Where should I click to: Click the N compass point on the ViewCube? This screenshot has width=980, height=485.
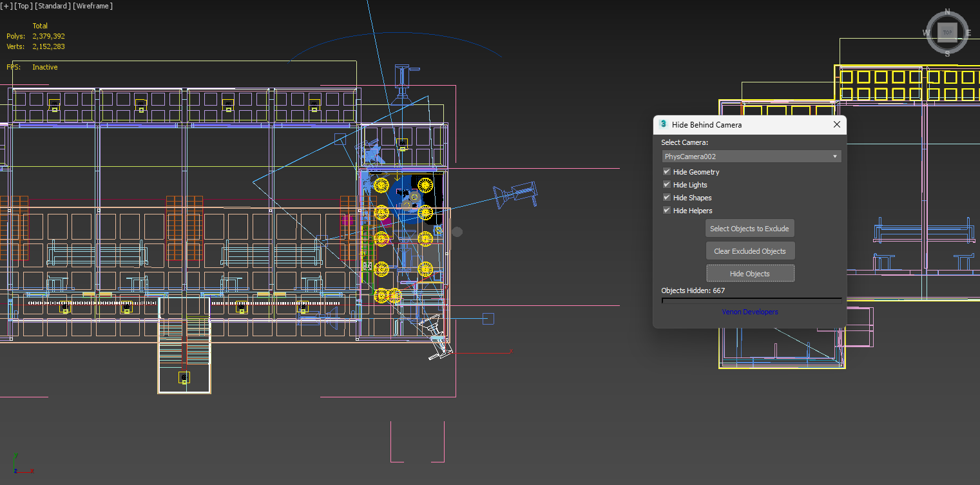click(947, 12)
